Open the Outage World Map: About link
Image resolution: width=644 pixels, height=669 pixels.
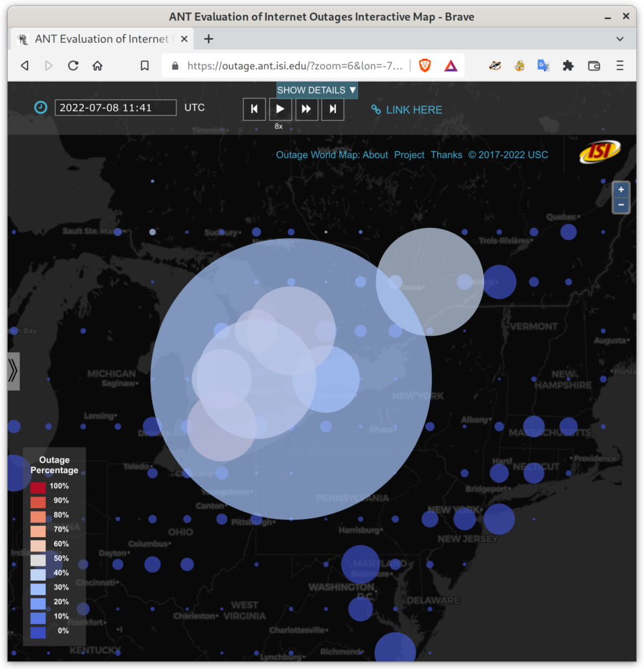pos(332,155)
